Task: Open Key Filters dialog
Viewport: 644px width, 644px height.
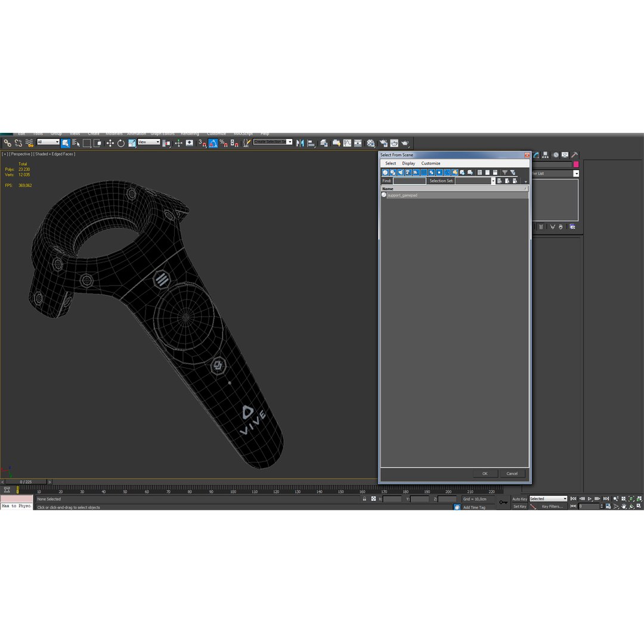Action: 552,506
